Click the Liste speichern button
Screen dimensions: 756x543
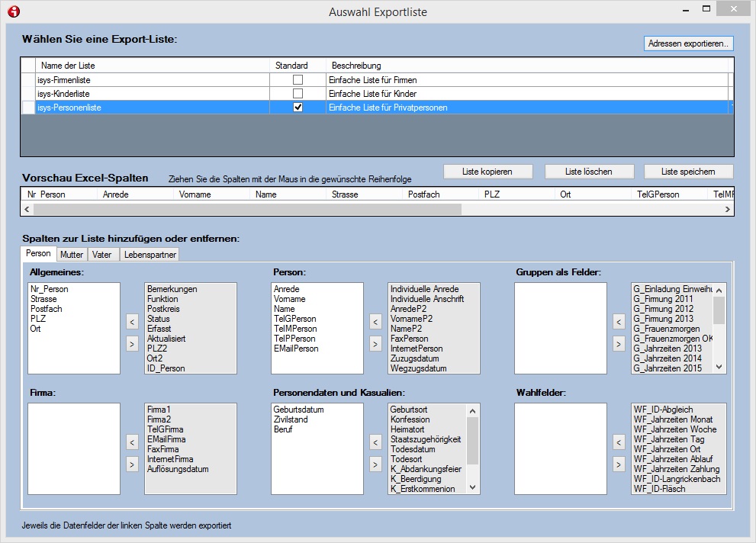click(x=688, y=172)
